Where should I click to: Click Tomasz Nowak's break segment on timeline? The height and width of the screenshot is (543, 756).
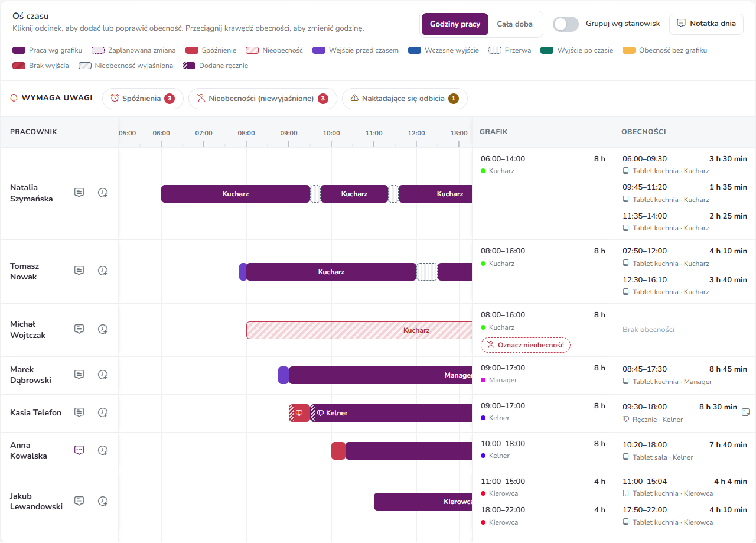[x=427, y=272]
